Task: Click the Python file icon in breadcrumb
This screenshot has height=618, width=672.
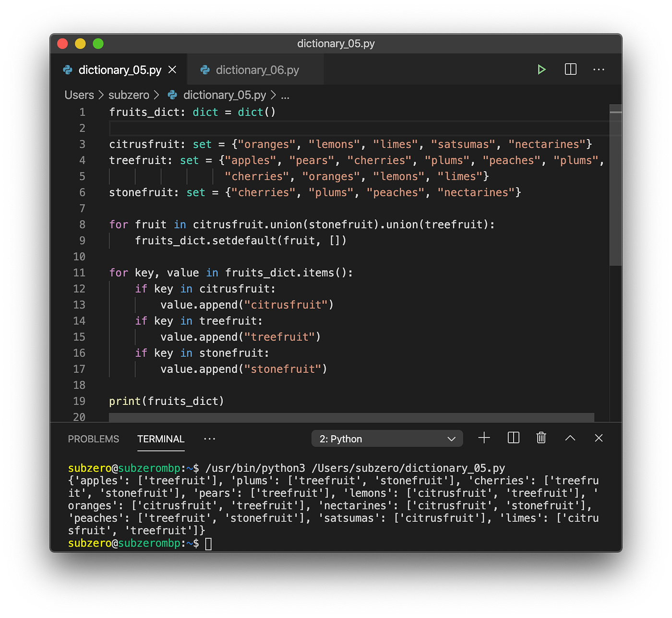Action: click(172, 95)
